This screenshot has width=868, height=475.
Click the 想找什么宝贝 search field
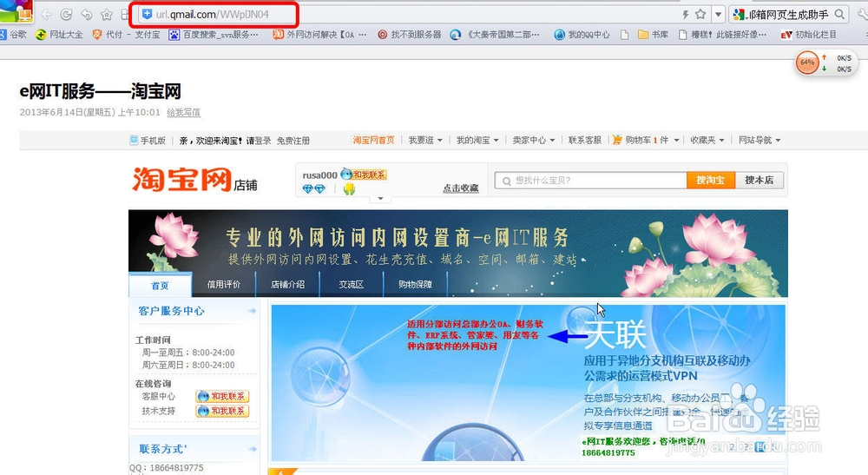pyautogui.click(x=590, y=180)
